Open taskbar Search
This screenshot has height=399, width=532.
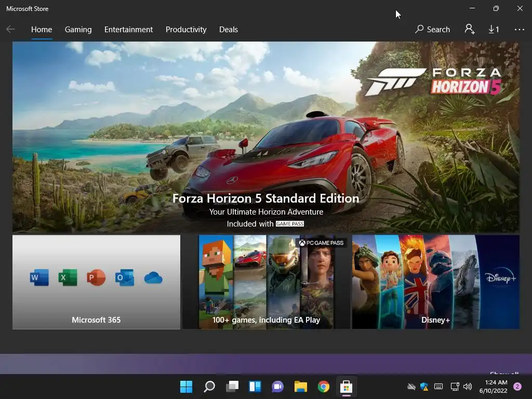[209, 387]
